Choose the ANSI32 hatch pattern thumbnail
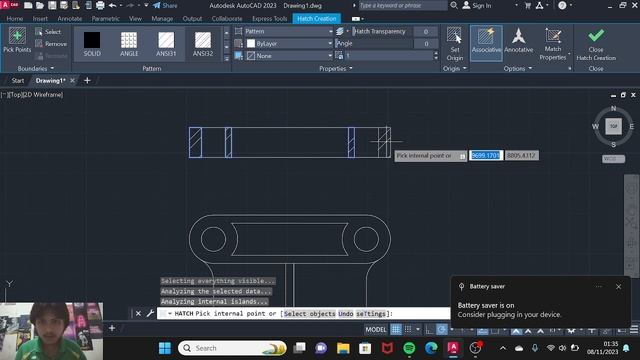The image size is (640, 360). [x=203, y=44]
